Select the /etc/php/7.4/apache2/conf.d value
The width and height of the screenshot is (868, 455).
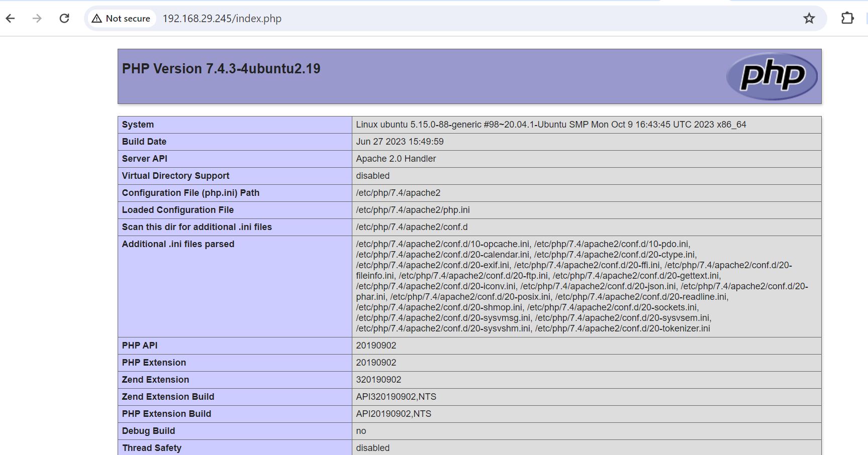(412, 227)
